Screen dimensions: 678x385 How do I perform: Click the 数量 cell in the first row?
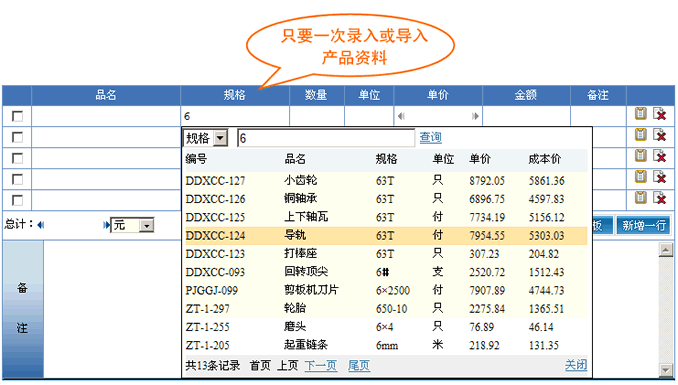coord(317,116)
